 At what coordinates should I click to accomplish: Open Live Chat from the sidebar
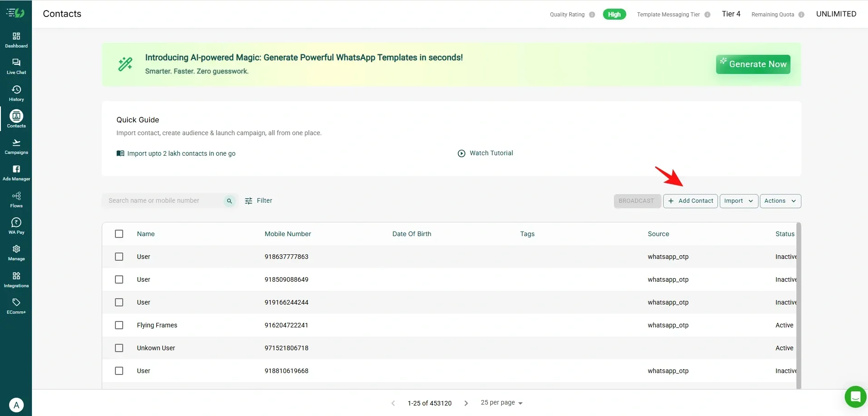(16, 66)
